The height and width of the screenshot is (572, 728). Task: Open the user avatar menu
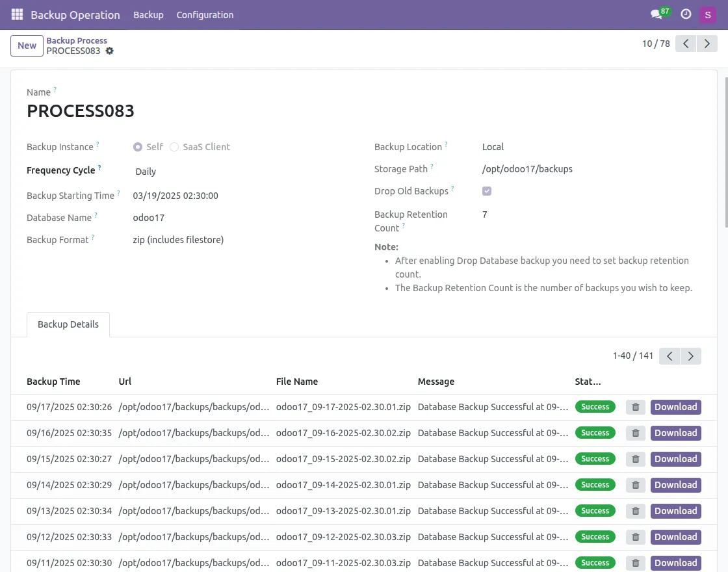708,14
